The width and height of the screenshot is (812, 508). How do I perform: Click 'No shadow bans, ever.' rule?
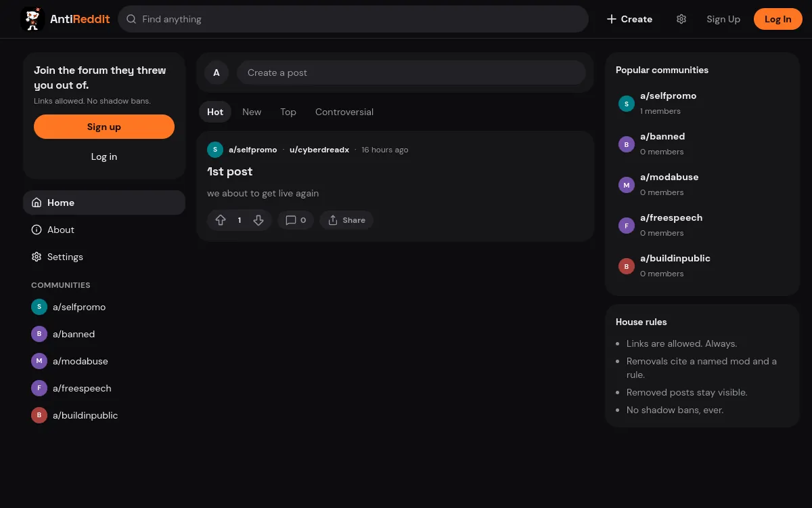[675, 410]
